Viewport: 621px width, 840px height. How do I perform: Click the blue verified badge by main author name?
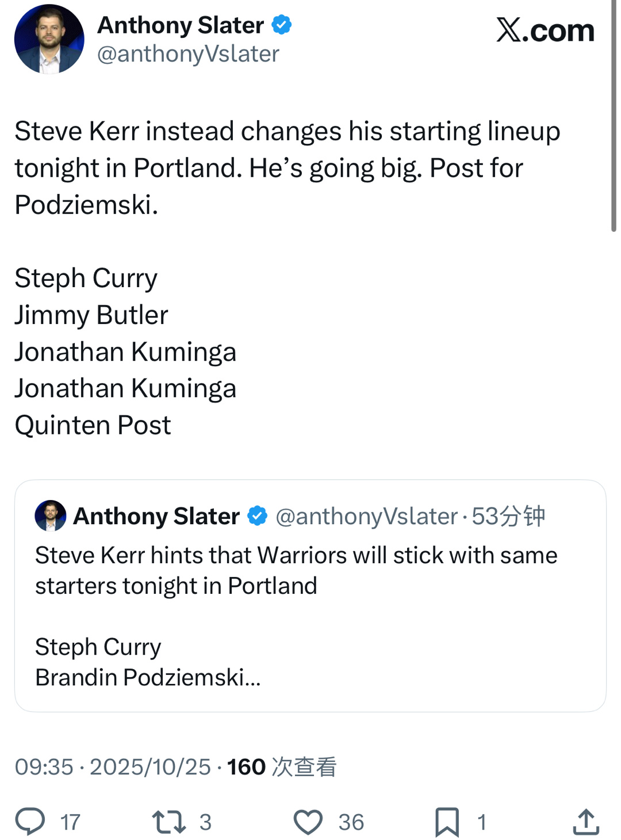point(282,25)
